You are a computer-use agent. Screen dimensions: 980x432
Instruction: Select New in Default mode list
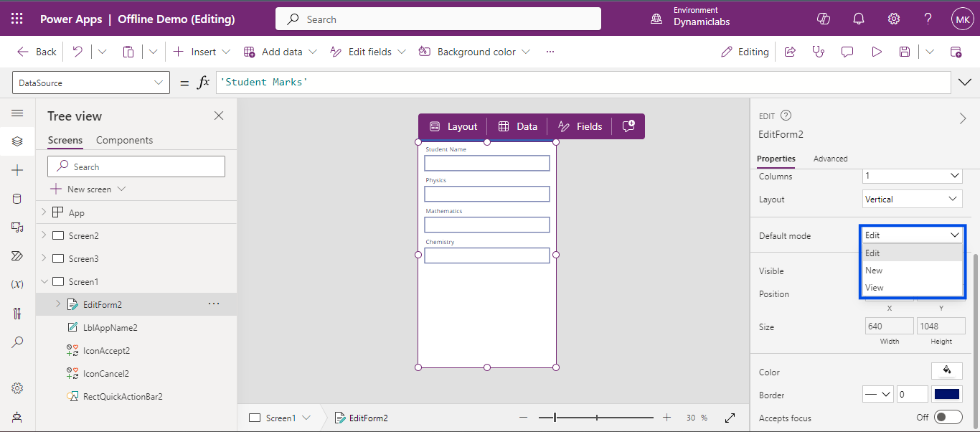click(x=874, y=271)
